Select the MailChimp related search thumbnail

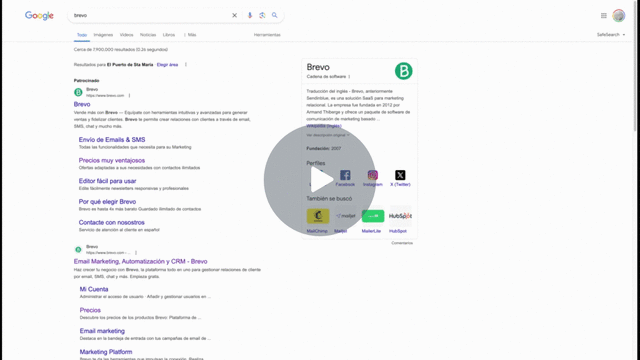coord(318,216)
